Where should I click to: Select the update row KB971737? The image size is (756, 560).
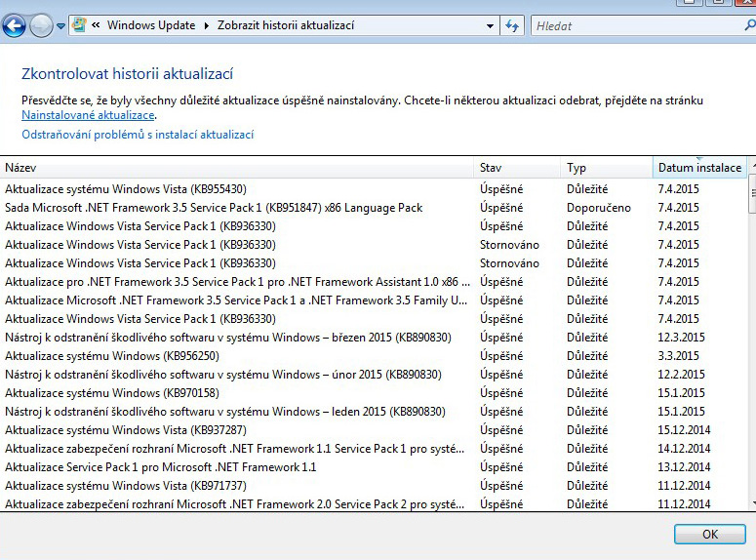[374, 485]
